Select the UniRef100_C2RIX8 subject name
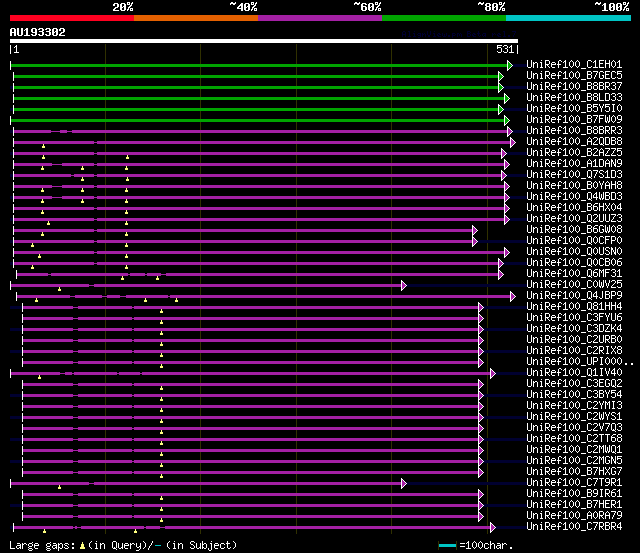The width and height of the screenshot is (640, 553). pos(574,351)
